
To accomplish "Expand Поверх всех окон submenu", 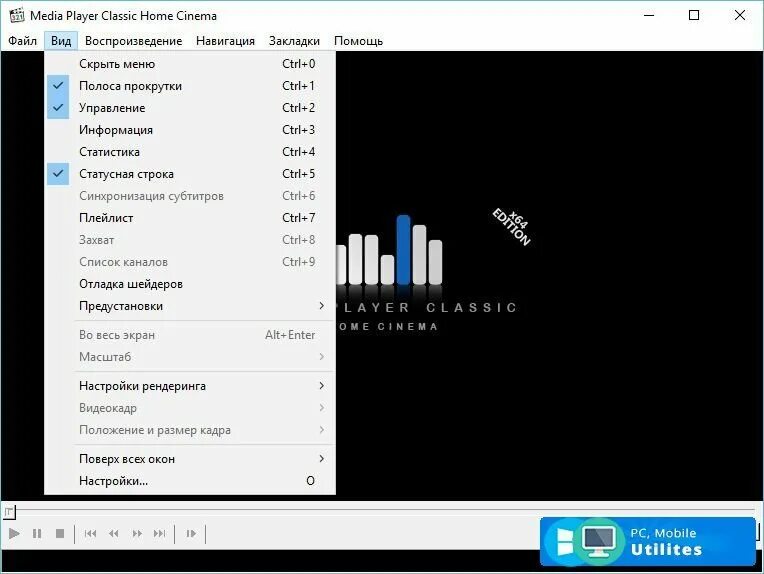I will (190, 459).
